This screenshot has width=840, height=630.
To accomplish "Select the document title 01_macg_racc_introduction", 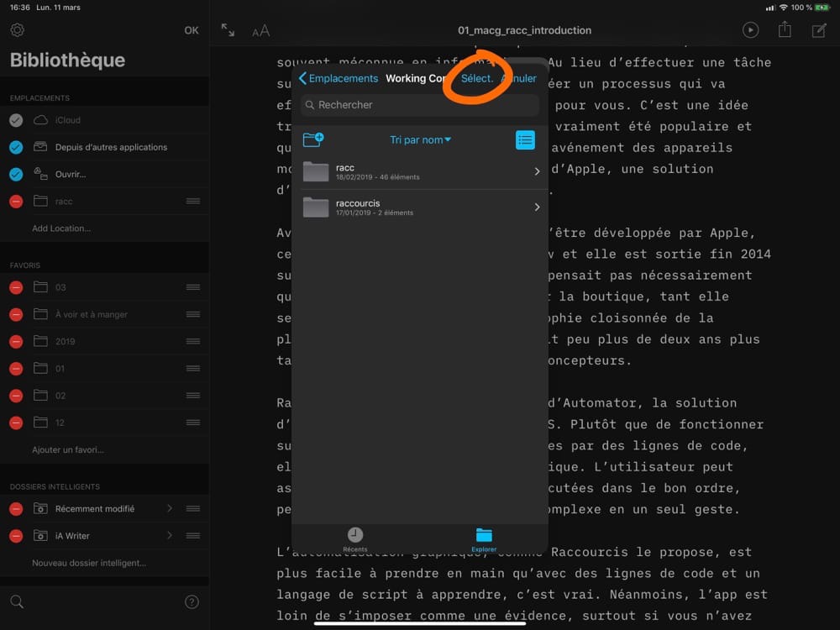I will point(524,30).
